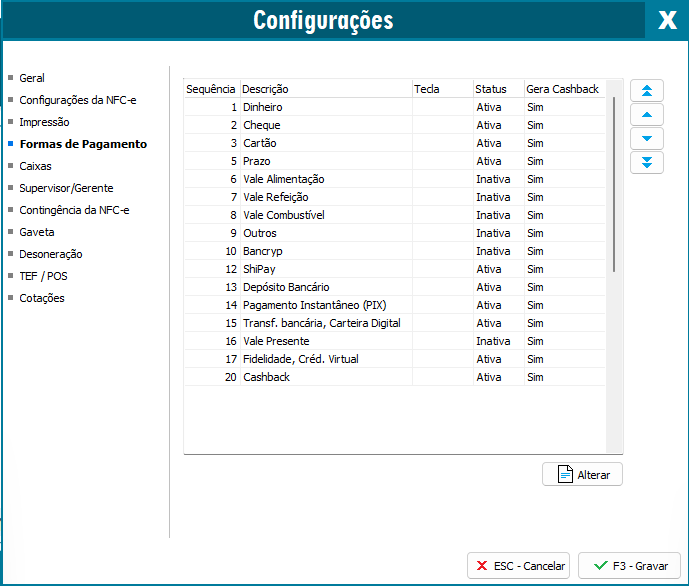Click the Status column header
689x586 pixels.
point(491,89)
